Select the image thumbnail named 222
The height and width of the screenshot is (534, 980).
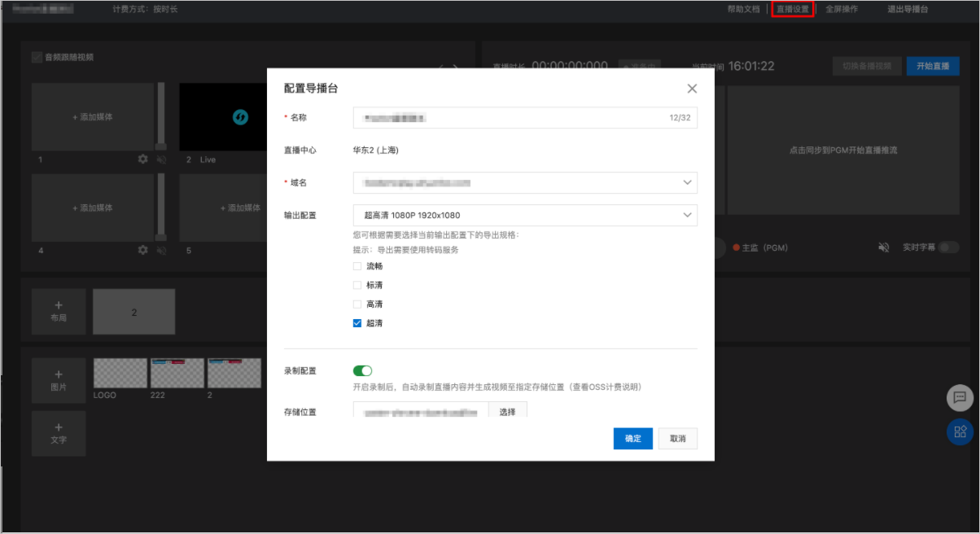coord(177,374)
